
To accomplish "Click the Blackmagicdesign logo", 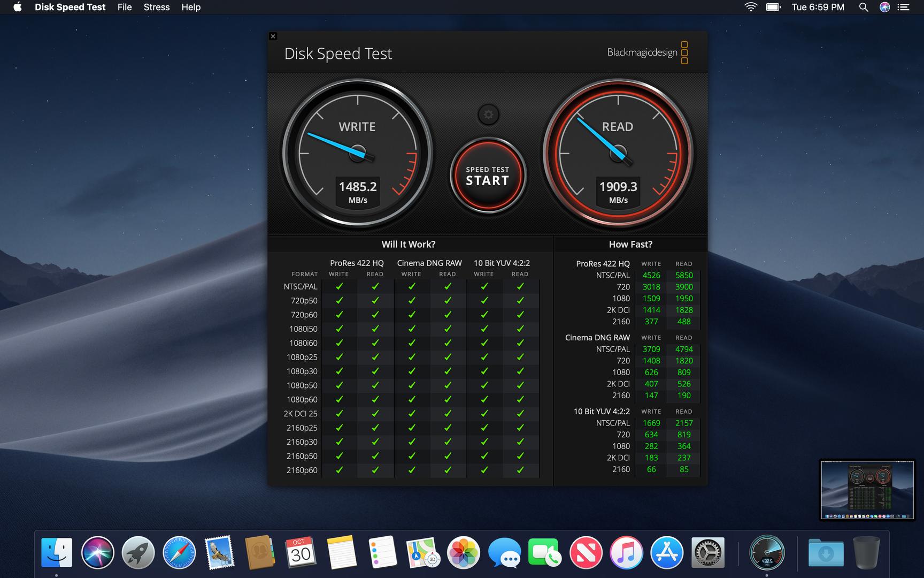I will click(x=648, y=52).
